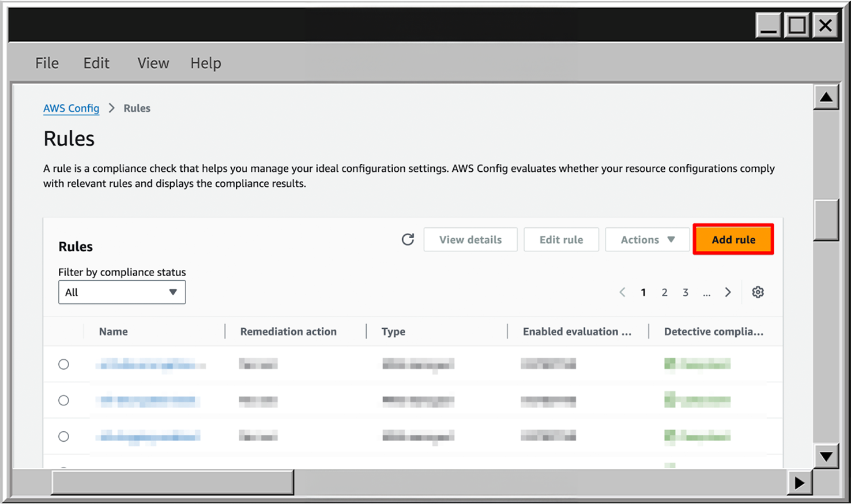
Task: Close the window
Action: coord(825,25)
